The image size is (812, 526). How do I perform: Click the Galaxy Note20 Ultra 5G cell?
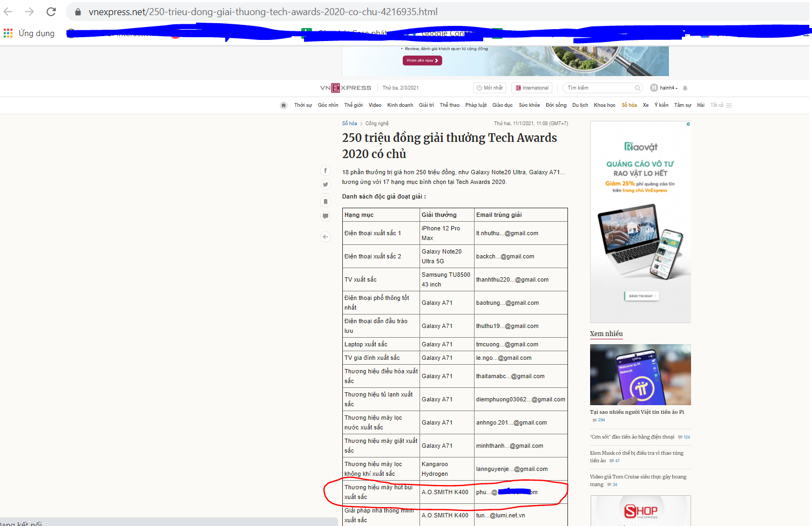pyautogui.click(x=446, y=256)
